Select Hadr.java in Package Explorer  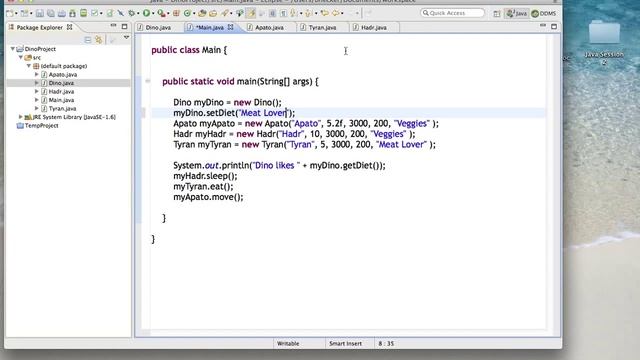(x=61, y=91)
